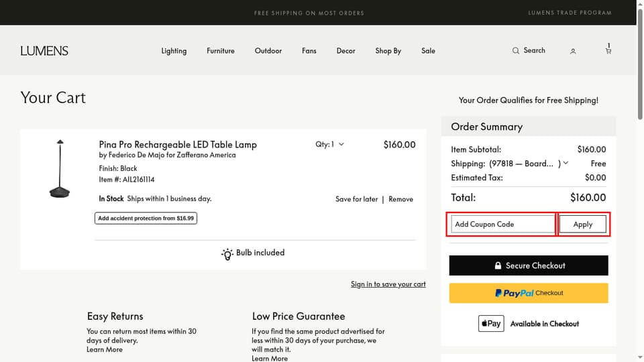This screenshot has height=362, width=644.
Task: Click the Apple Pay badge
Action: [491, 323]
